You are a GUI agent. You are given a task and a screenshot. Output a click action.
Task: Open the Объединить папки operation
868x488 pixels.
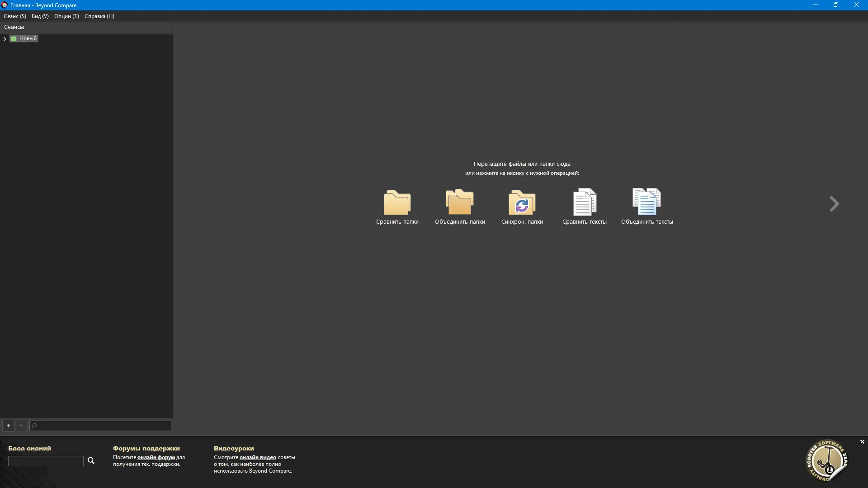click(460, 203)
